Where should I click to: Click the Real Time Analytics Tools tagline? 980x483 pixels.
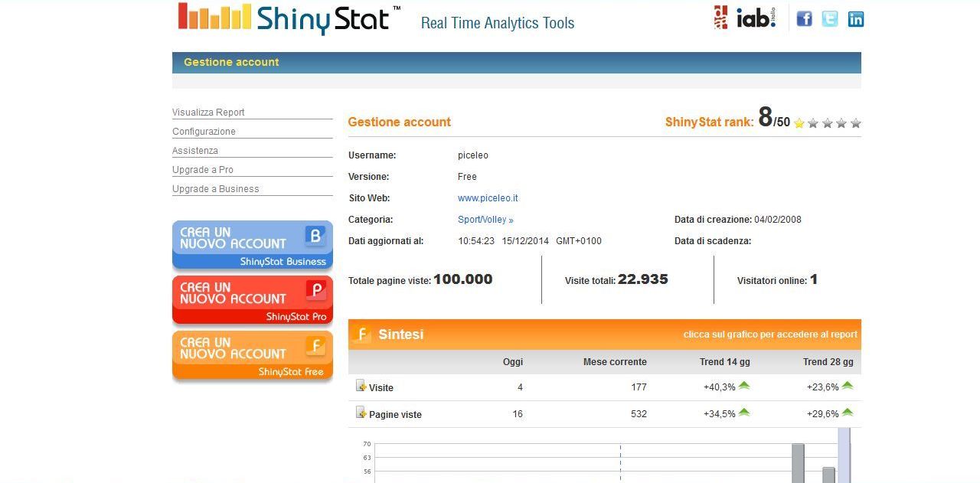498,23
